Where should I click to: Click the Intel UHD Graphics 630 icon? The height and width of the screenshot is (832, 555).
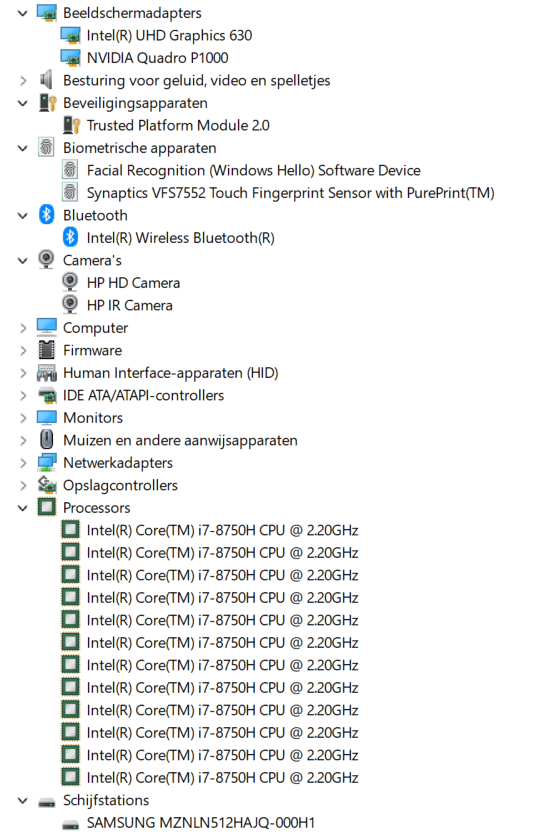pos(70,36)
